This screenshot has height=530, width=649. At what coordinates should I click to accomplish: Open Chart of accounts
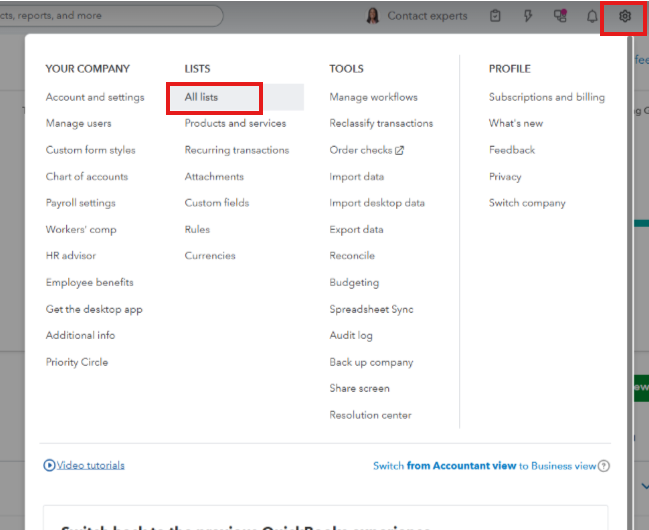pyautogui.click(x=87, y=176)
